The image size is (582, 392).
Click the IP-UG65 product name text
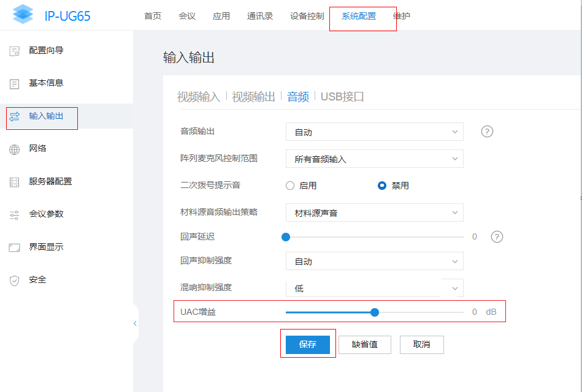point(67,16)
